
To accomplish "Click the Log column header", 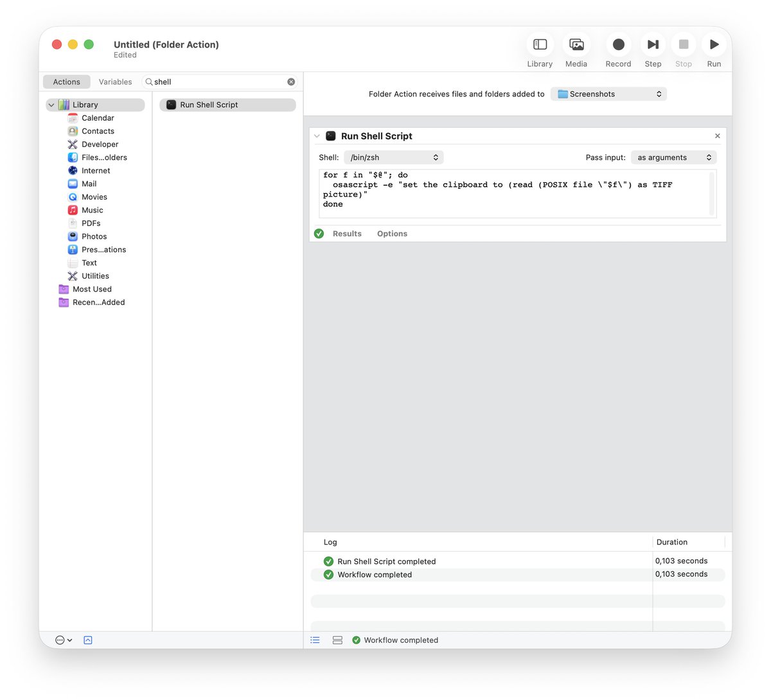I will tap(330, 542).
